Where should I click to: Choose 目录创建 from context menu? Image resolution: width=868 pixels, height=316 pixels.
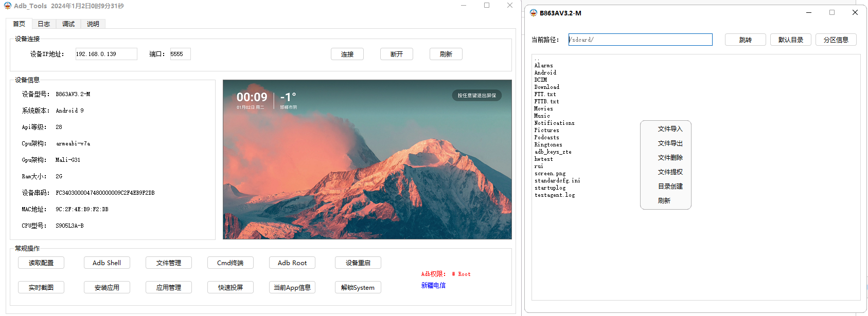point(670,187)
